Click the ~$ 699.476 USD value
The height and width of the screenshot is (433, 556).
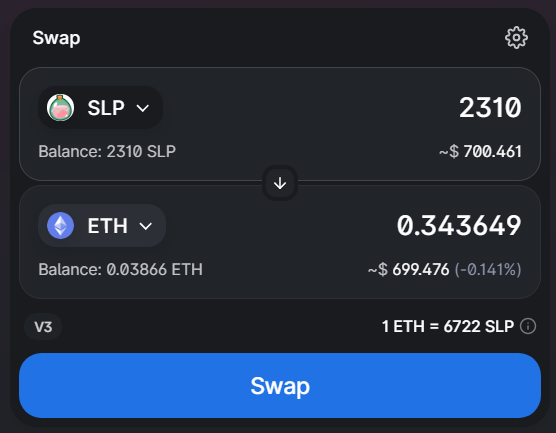point(408,270)
